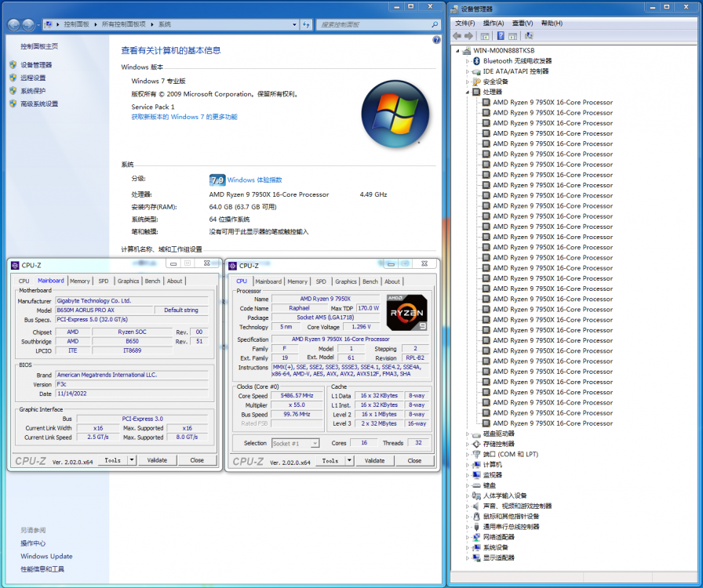
Task: Select the 监视器 monitor icon
Action: [x=475, y=475]
